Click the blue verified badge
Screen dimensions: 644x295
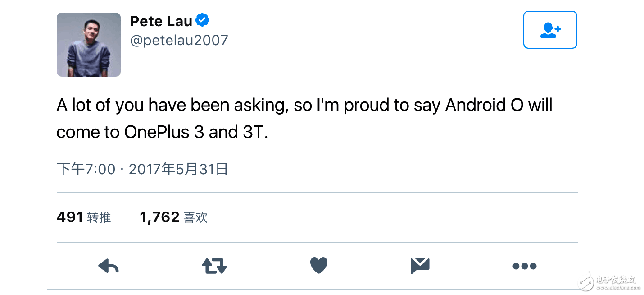click(x=202, y=20)
